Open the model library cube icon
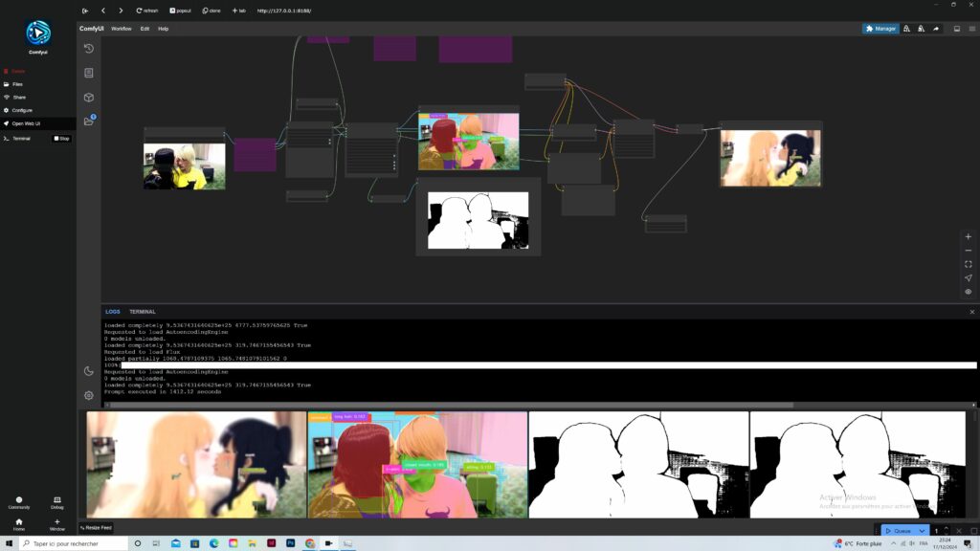This screenshot has height=551, width=980. (x=89, y=98)
